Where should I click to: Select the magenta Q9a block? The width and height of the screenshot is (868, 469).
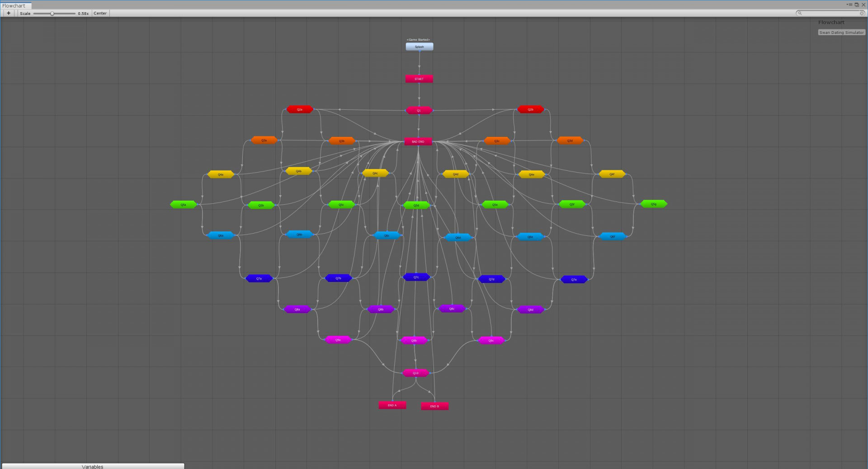338,340
